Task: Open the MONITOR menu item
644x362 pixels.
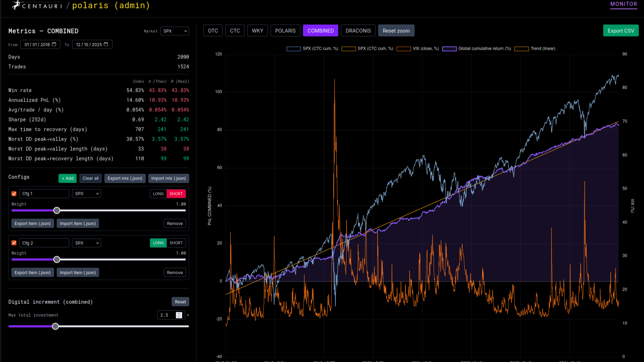Action: coord(623,4)
